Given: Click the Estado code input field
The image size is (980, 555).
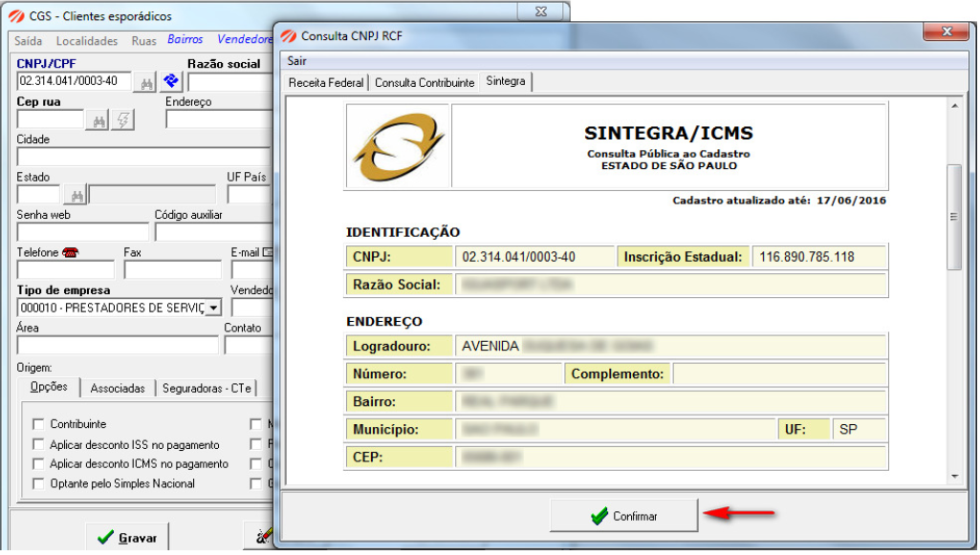Looking at the screenshot, I should click(x=38, y=194).
